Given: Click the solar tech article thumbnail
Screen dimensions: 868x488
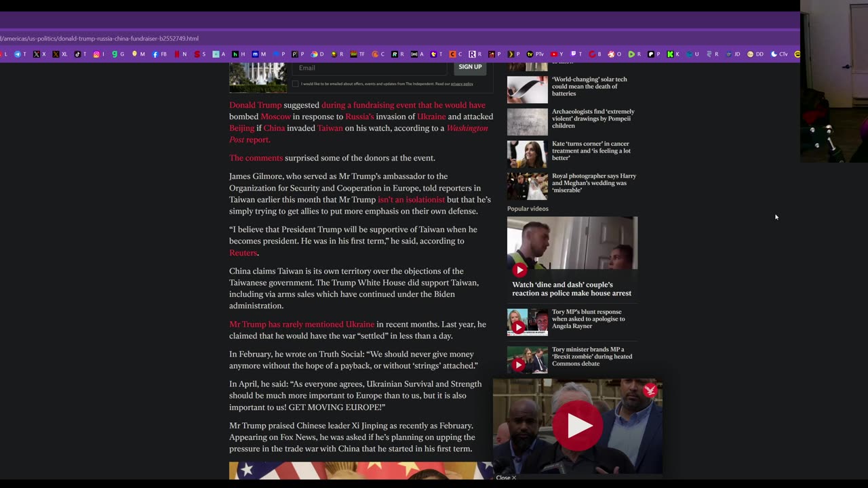Looking at the screenshot, I should click(528, 89).
